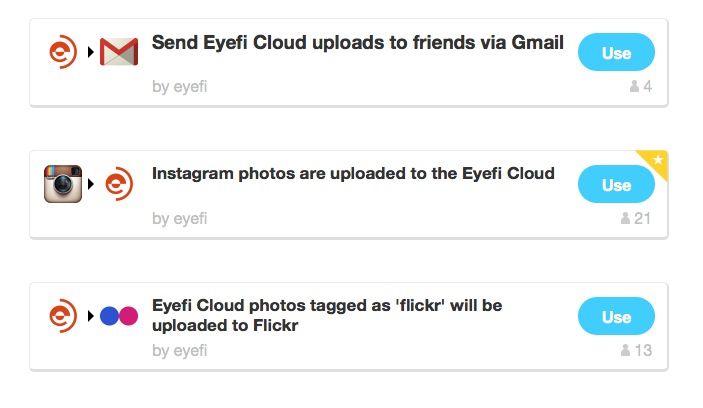703x408 pixels.
Task: Click the Flickr dots icon
Action: coord(119,316)
